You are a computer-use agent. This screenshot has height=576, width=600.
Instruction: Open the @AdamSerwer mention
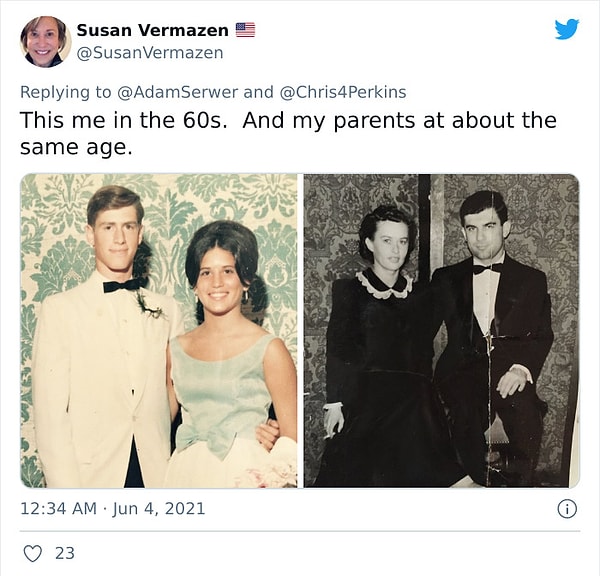click(x=177, y=92)
